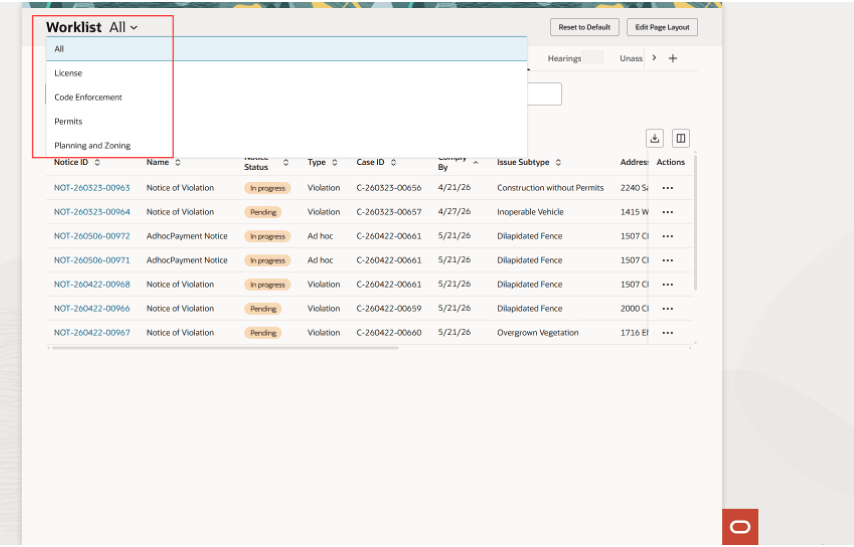Open notice NOT-260323-00963
The image size is (854, 547).
92,188
